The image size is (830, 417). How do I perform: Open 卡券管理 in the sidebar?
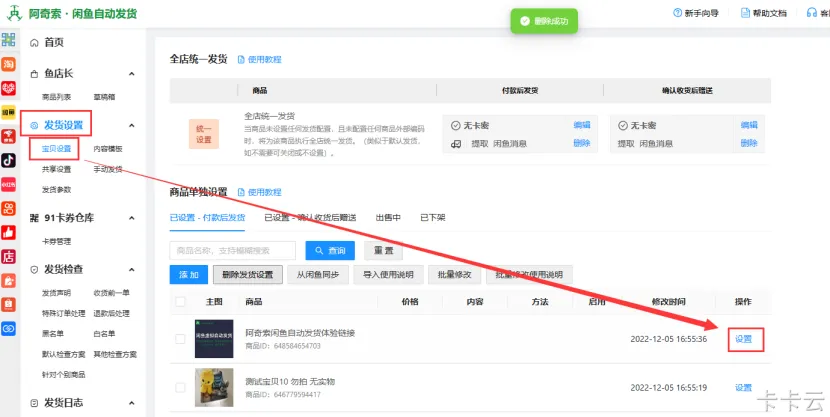(56, 241)
